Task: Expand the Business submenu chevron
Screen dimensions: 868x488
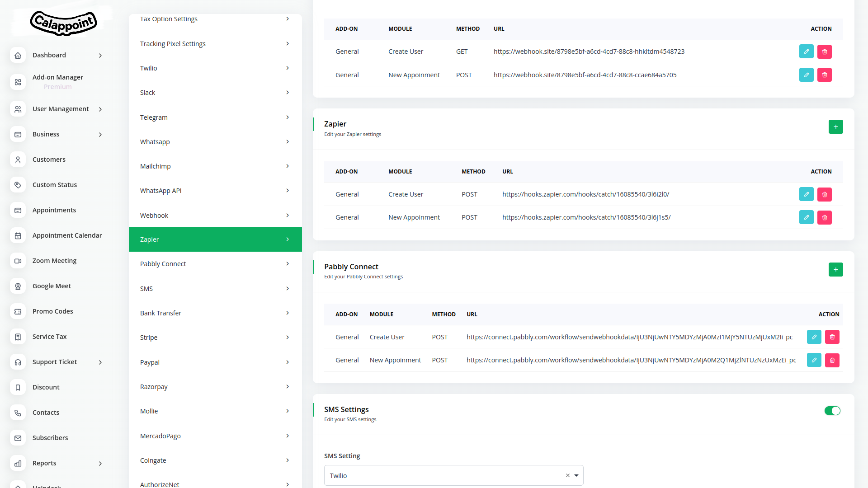Action: 100,134
